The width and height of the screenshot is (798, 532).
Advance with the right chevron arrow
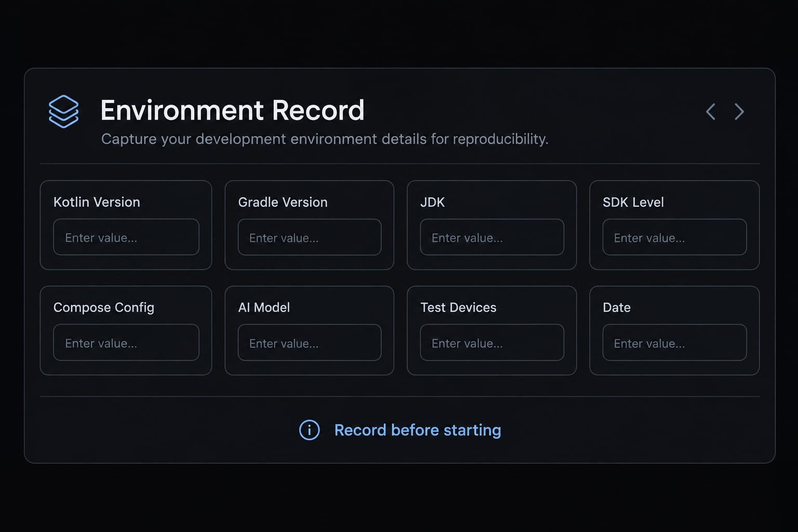pos(739,111)
